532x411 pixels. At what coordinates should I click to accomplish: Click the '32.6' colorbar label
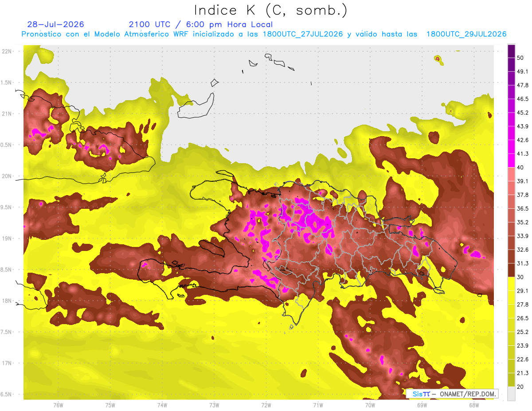point(523,250)
